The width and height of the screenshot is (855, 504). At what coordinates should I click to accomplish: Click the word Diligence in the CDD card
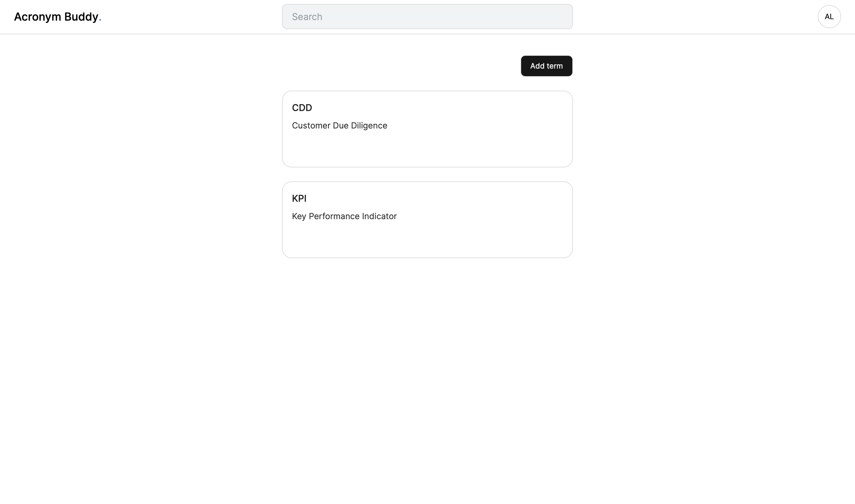point(369,126)
